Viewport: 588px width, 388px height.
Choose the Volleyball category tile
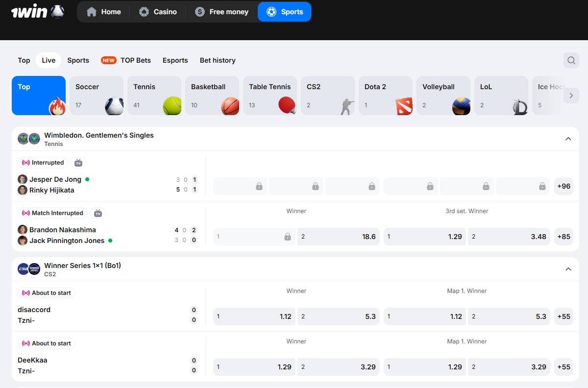[x=443, y=96]
